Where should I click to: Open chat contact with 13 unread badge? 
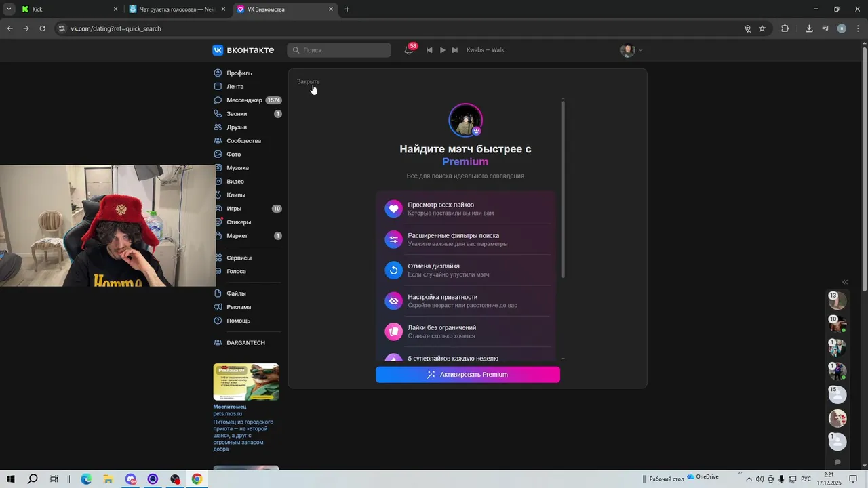coord(837,300)
